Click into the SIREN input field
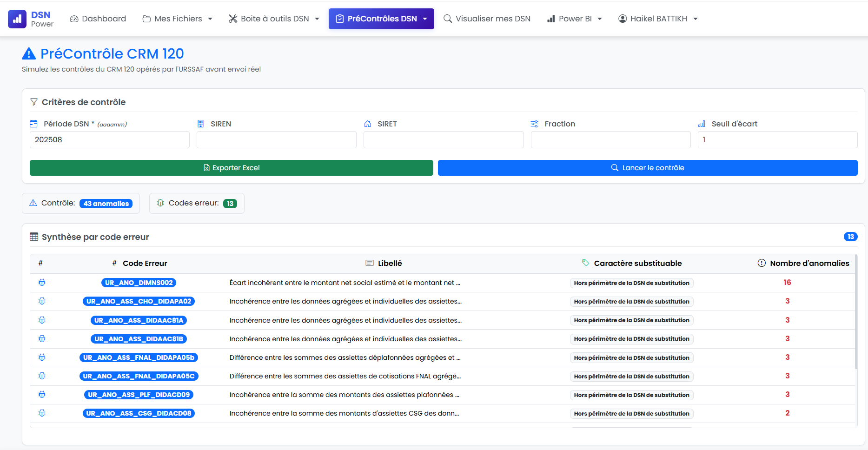868x450 pixels. point(276,140)
